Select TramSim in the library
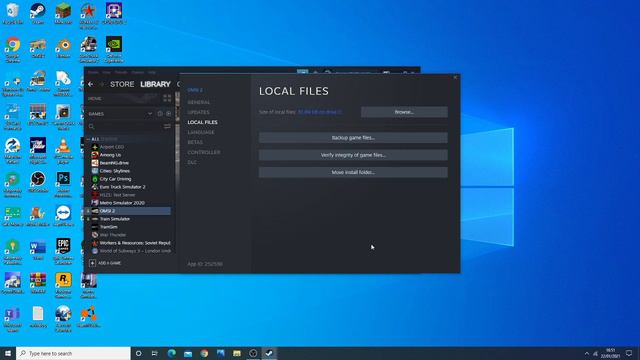640x360 pixels. pos(109,227)
